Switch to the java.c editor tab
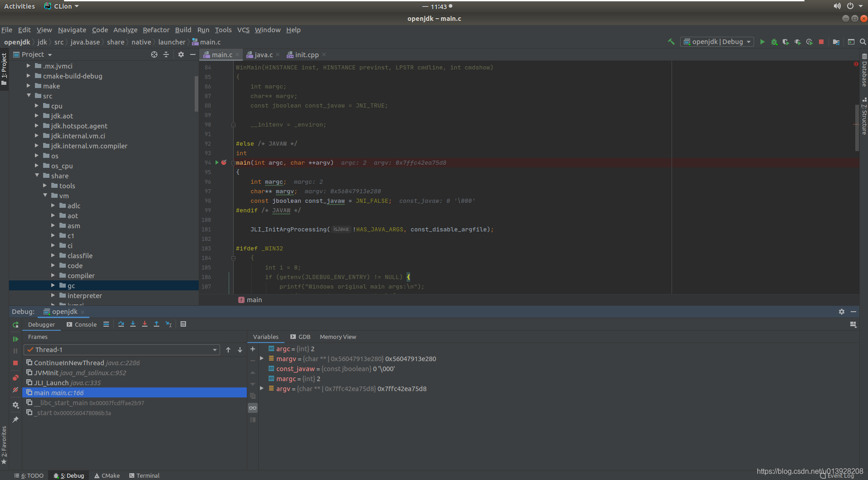868x480 pixels. 263,55
